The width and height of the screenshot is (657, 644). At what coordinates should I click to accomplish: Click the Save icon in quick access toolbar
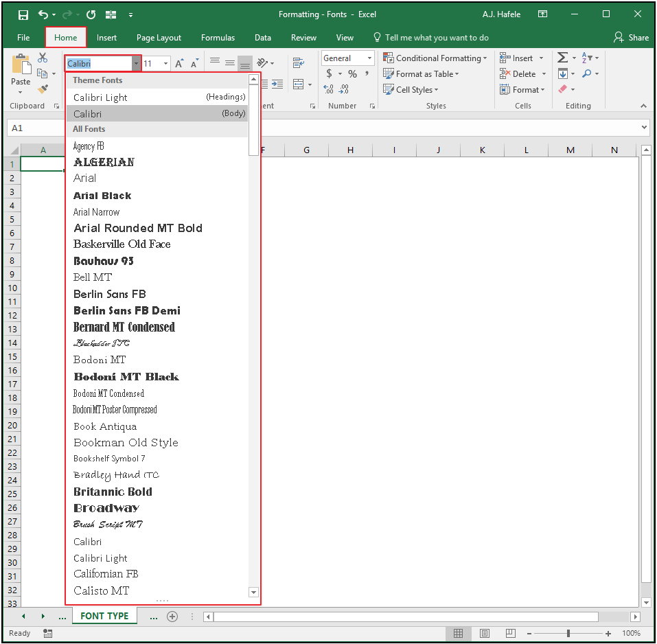pos(23,15)
